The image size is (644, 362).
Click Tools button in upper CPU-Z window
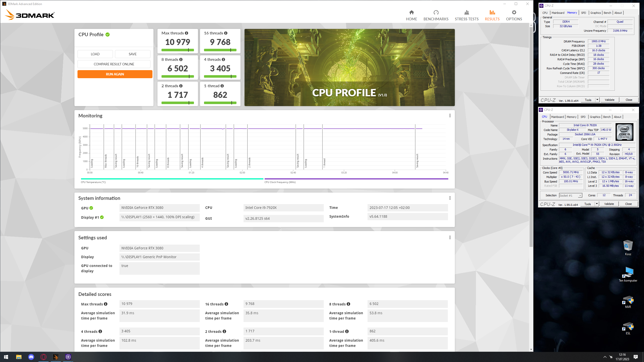click(x=588, y=100)
